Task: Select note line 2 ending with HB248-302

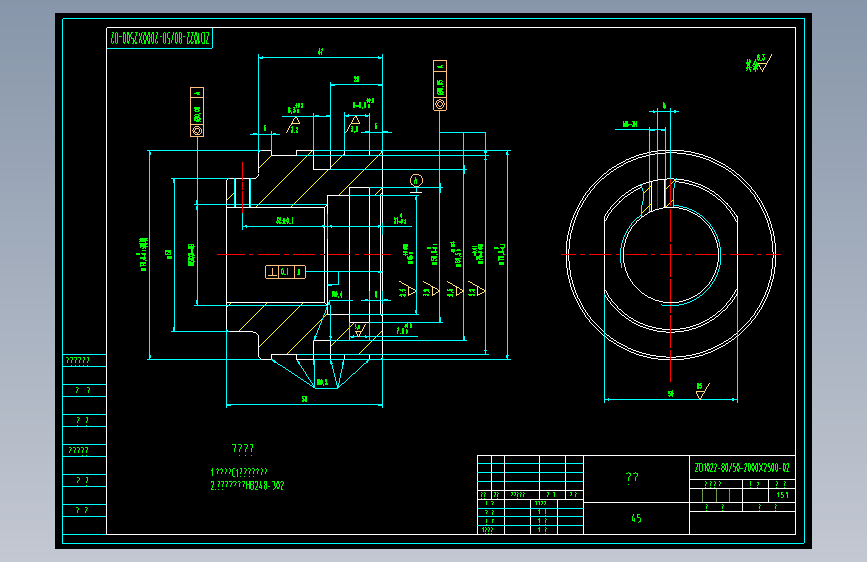Action: coord(247,486)
